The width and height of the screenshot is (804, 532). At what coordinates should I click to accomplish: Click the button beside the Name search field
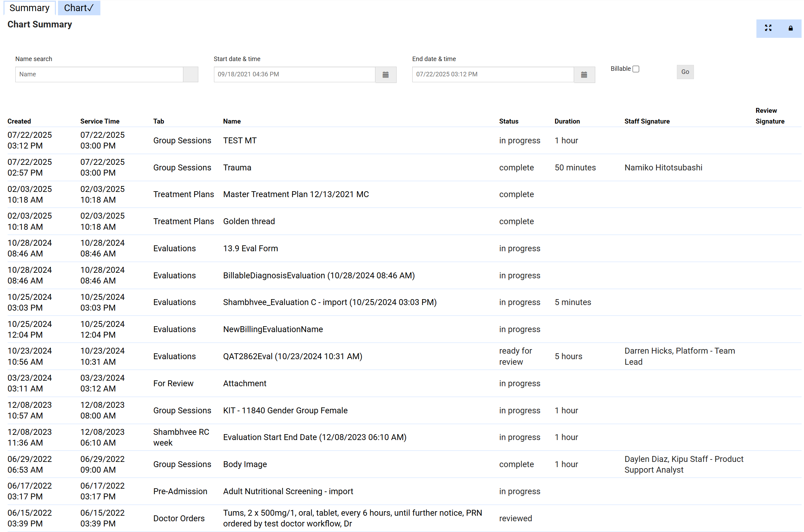pyautogui.click(x=190, y=74)
